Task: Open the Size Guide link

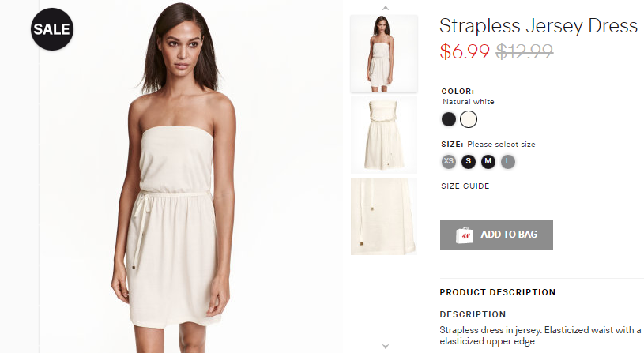Action: coord(465,186)
